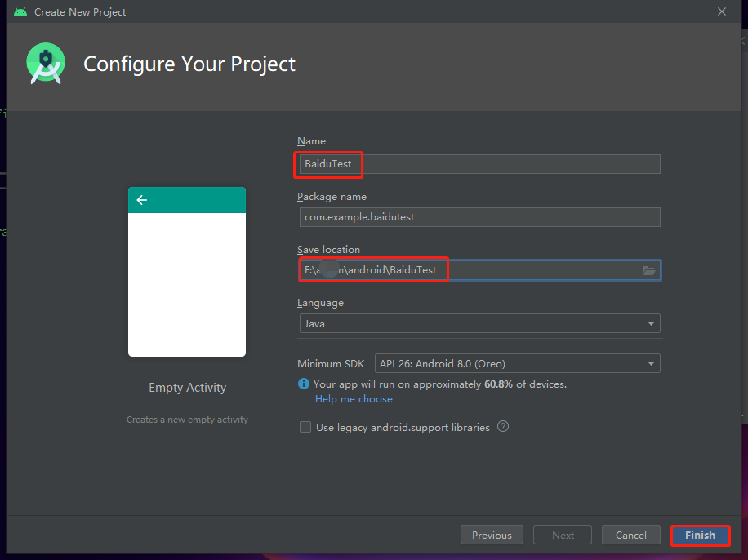Go back with the Previous button

(x=492, y=536)
